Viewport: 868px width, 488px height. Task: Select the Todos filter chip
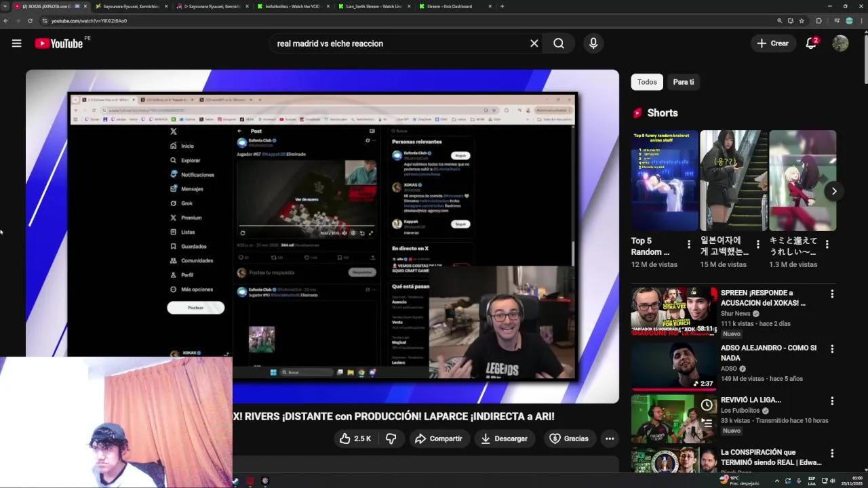647,82
